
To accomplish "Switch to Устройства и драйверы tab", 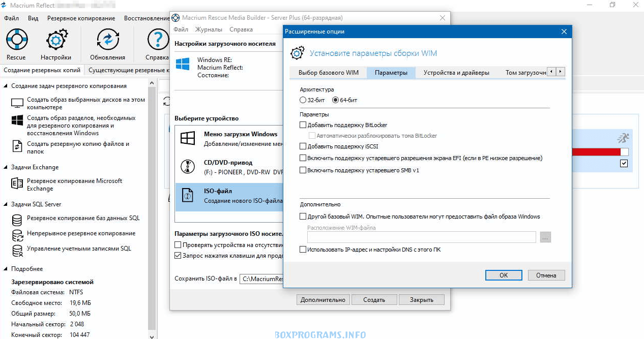I will pos(456,72).
